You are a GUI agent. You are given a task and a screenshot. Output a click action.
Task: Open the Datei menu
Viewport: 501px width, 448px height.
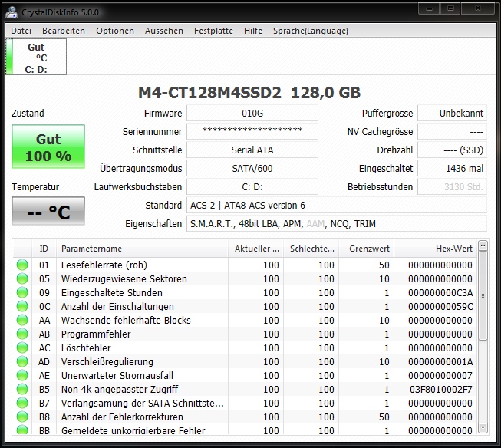(21, 31)
